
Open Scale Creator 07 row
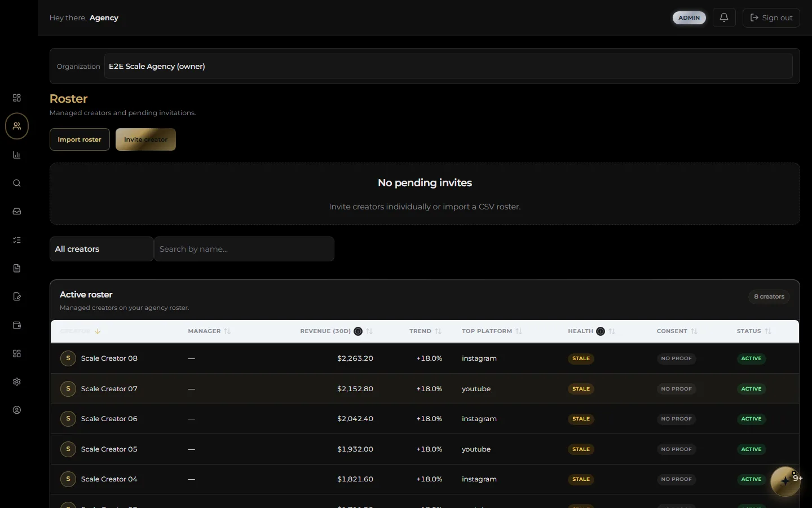click(425, 389)
